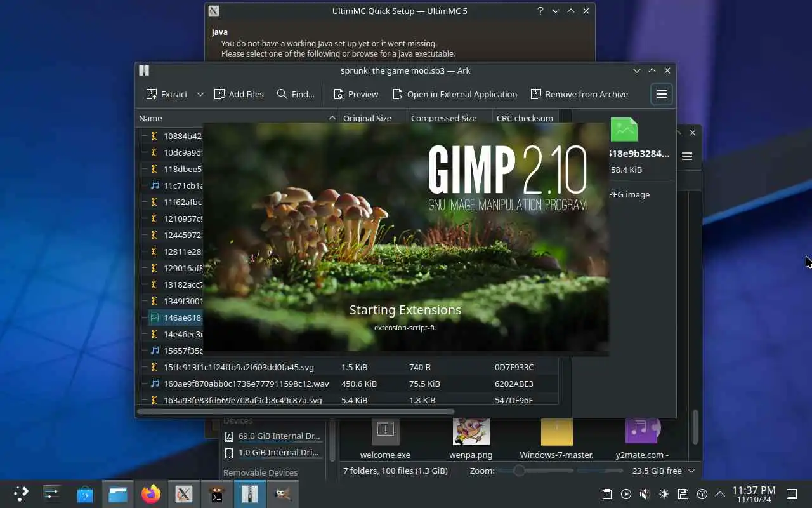Image resolution: width=812 pixels, height=508 pixels.
Task: Open media player tray icon
Action: tap(626, 494)
